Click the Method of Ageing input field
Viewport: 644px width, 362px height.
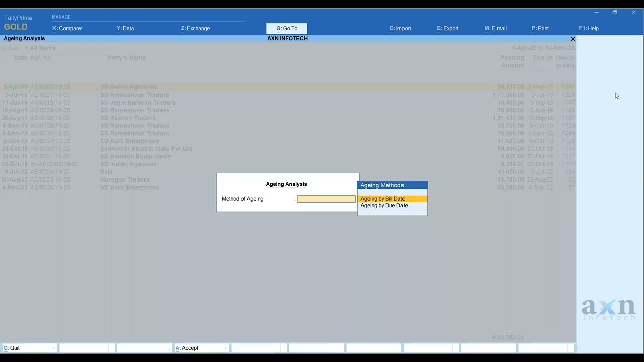(x=326, y=199)
